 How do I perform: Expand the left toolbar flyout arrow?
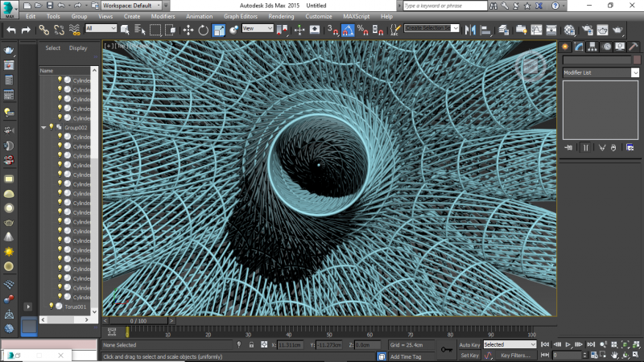[28, 306]
